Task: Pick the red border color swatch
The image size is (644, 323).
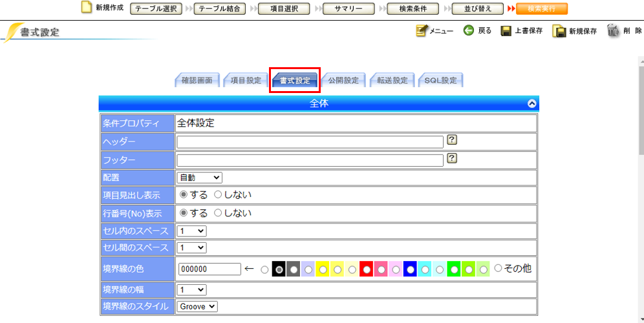Action: (367, 269)
